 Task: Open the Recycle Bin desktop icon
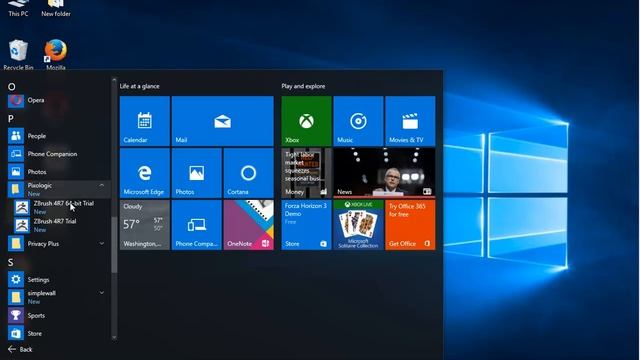tap(18, 55)
